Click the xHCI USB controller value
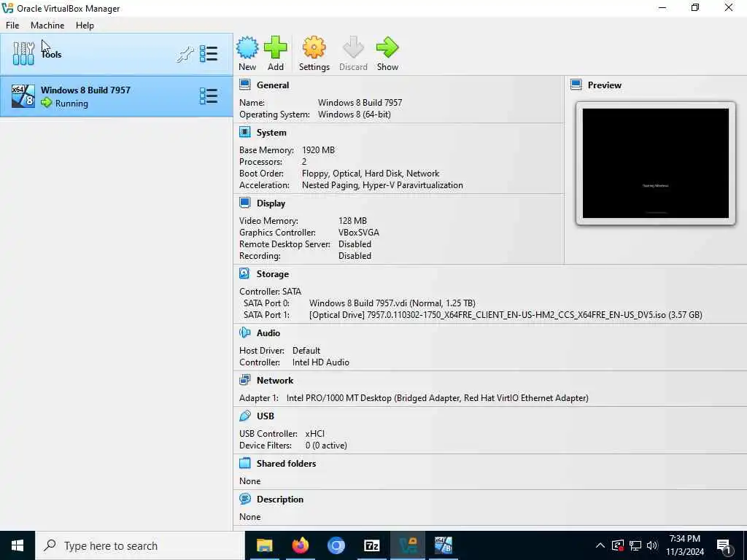This screenshot has width=747, height=560. [x=315, y=433]
